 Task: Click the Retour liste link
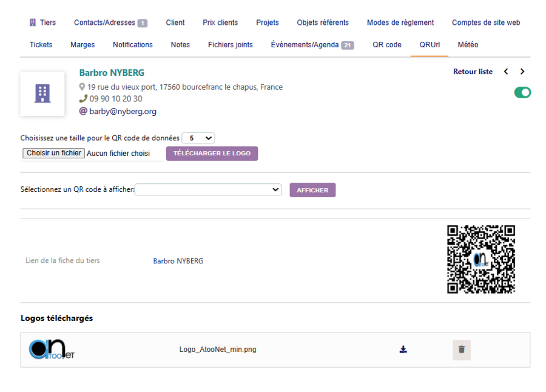(473, 71)
